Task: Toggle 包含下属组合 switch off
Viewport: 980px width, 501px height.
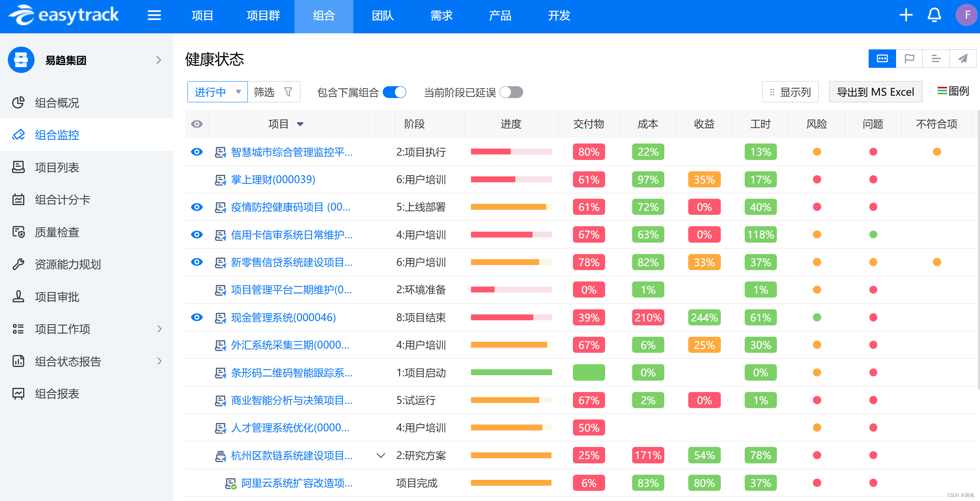Action: point(395,93)
